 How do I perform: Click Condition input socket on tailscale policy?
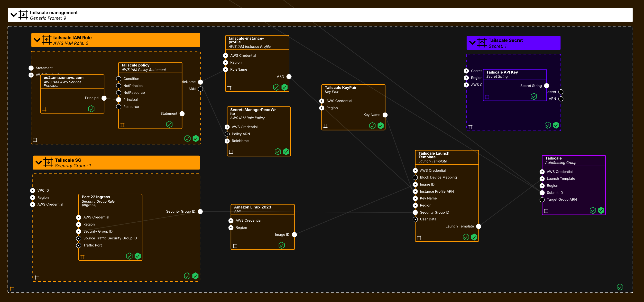click(119, 79)
